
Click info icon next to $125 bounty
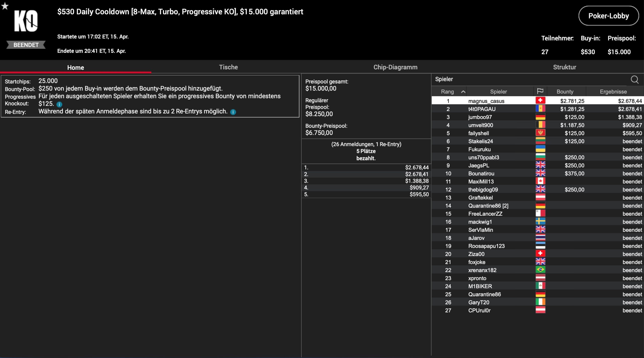[x=59, y=104]
